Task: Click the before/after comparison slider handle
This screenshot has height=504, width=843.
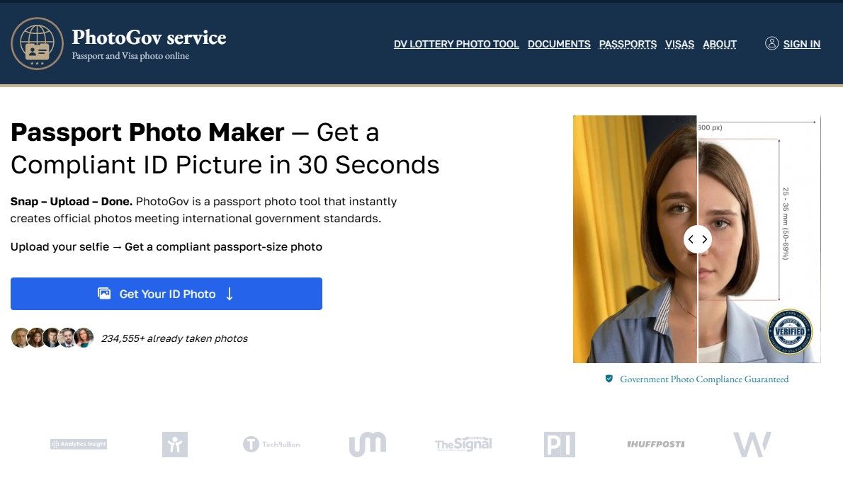Action: click(697, 239)
